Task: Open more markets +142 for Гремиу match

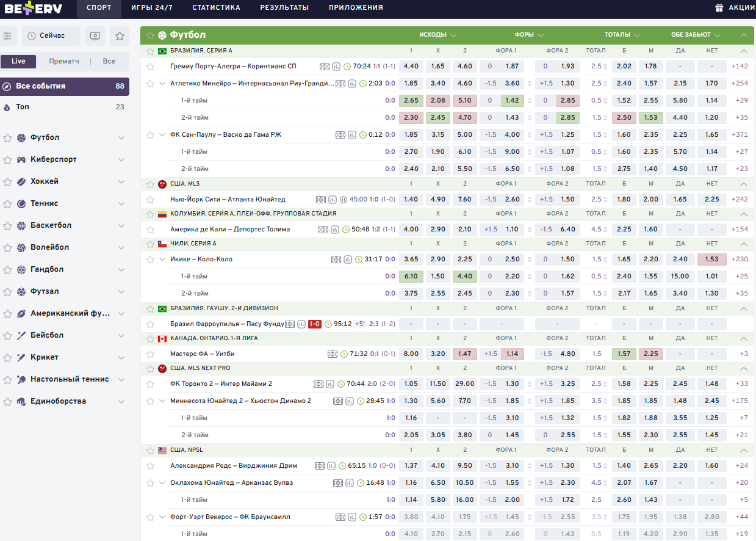Action: pyautogui.click(x=740, y=66)
